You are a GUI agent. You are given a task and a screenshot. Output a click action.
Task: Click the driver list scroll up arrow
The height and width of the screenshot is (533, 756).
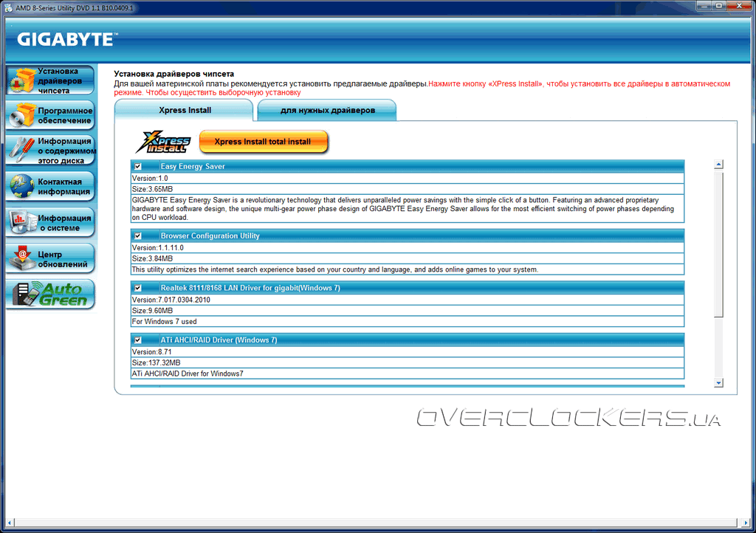click(x=718, y=165)
